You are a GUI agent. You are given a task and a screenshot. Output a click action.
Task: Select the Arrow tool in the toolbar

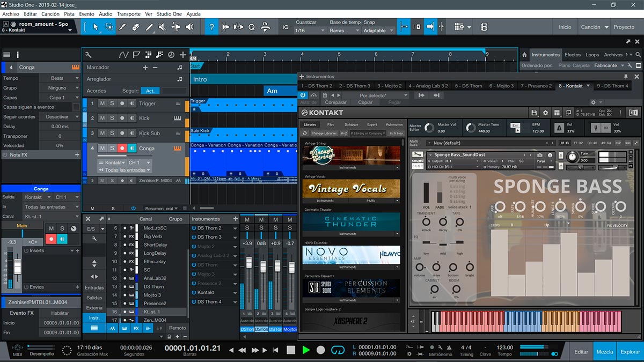click(x=96, y=26)
